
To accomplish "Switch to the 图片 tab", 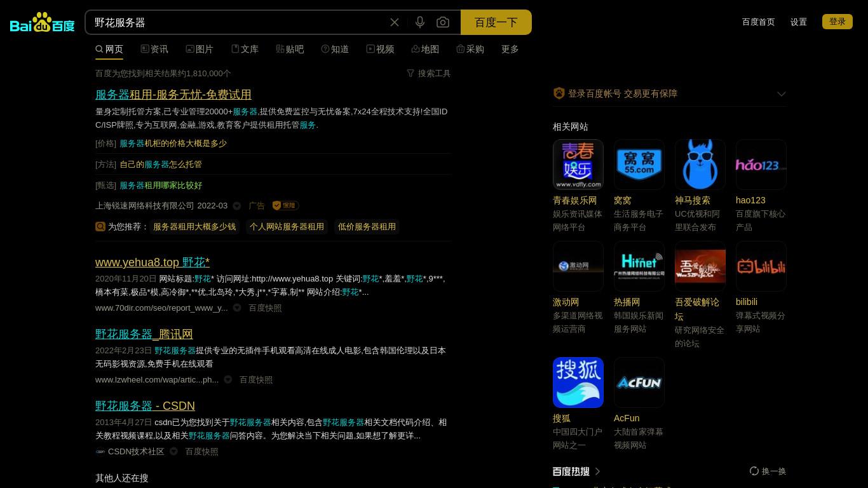I will point(200,49).
